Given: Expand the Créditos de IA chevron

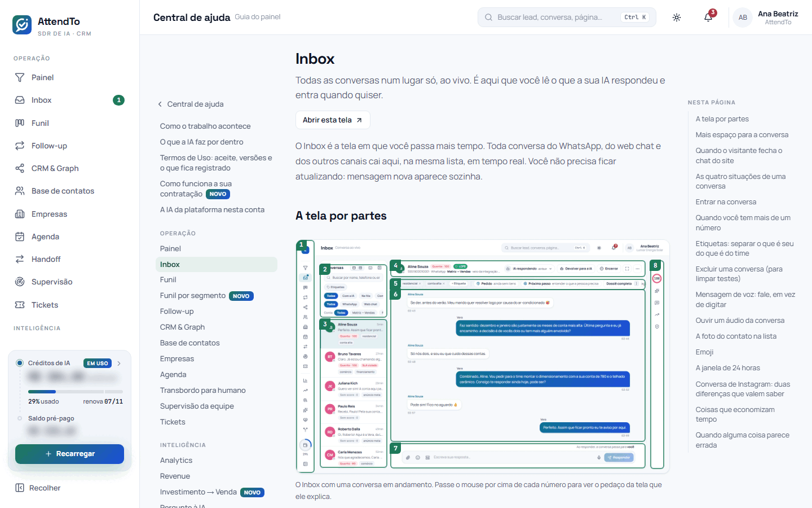Looking at the screenshot, I should point(119,364).
